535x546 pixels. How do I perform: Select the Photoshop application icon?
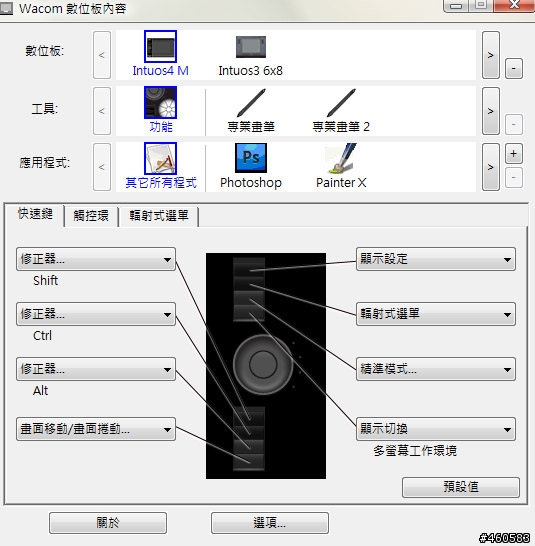point(251,158)
